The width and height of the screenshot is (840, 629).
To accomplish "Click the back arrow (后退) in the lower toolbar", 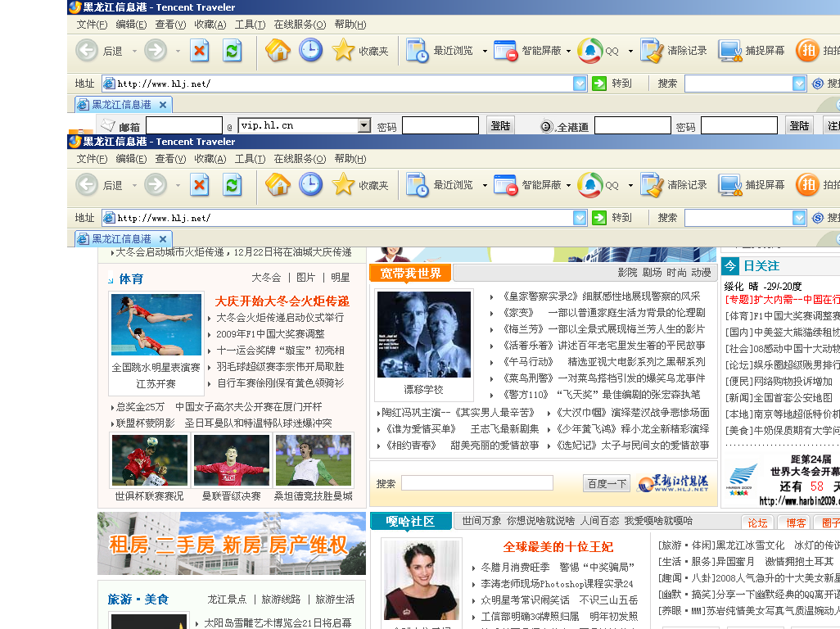I will coord(87,185).
